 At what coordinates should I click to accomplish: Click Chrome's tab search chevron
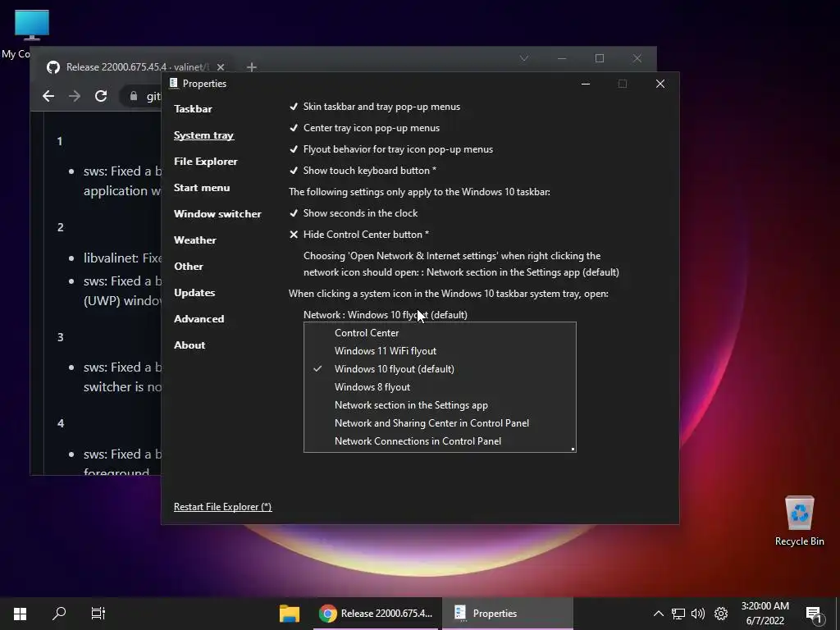tap(524, 58)
